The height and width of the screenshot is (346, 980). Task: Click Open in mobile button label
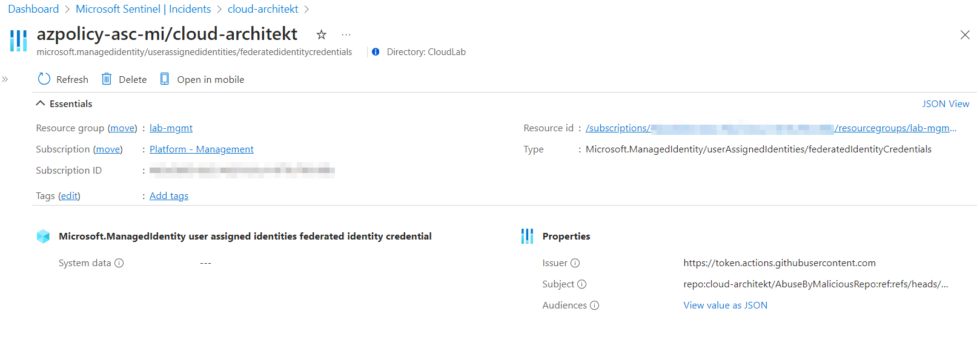click(x=211, y=80)
